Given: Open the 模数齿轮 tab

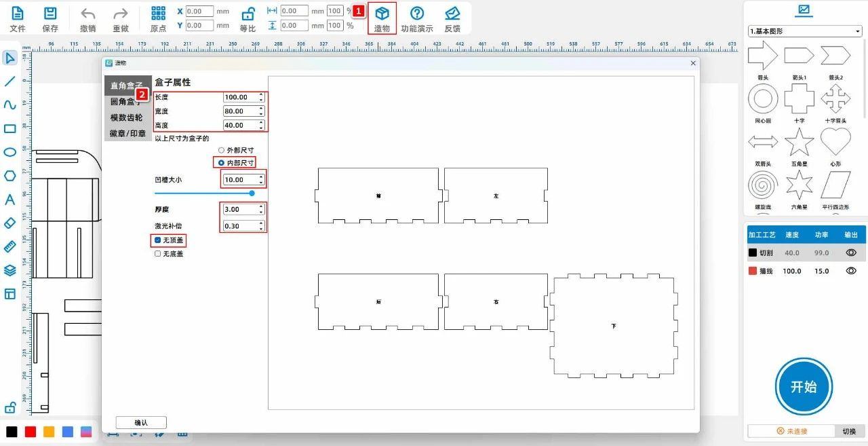Looking at the screenshot, I should click(126, 117).
